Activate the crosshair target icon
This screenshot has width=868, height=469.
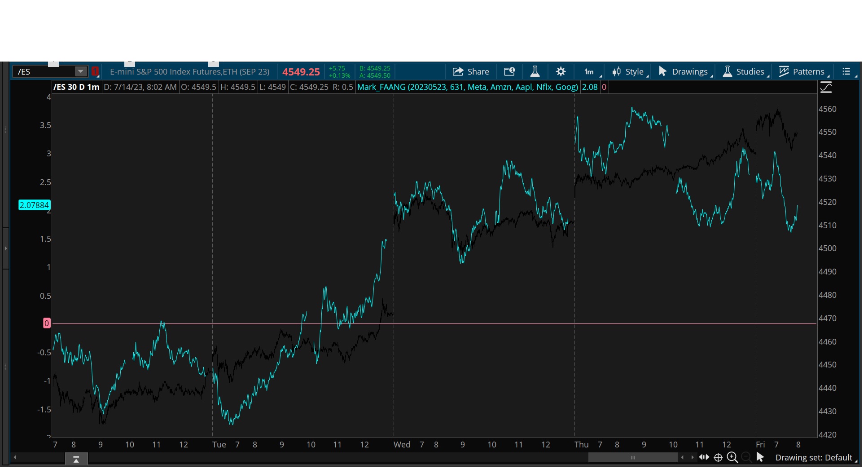[718, 457]
